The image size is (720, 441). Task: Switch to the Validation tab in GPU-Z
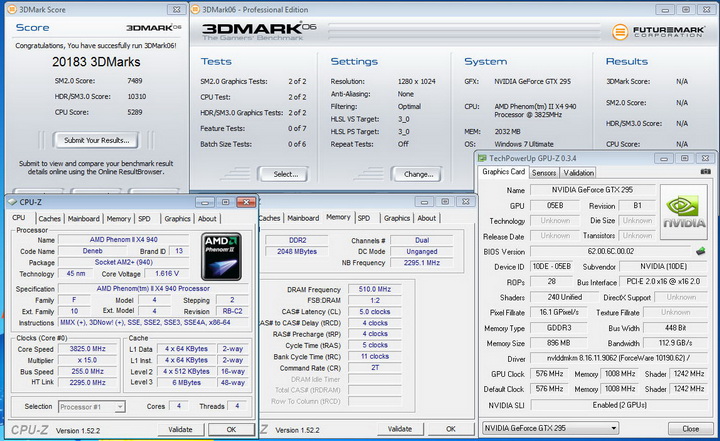[579, 173]
